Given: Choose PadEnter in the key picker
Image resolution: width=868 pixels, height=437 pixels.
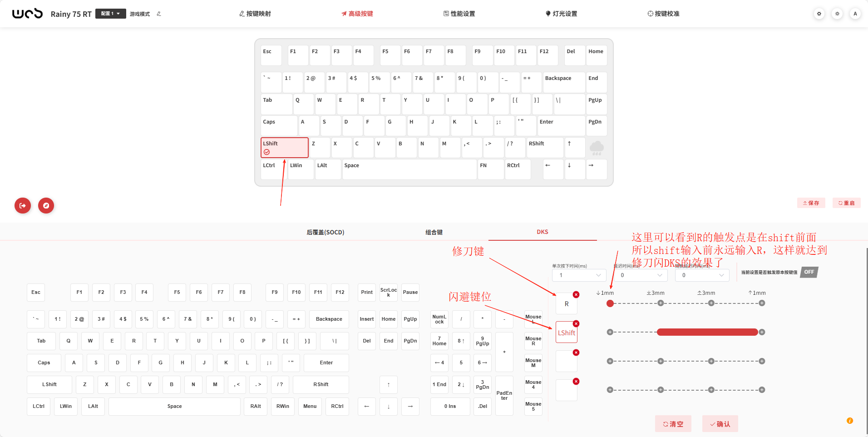Looking at the screenshot, I should pos(504,396).
